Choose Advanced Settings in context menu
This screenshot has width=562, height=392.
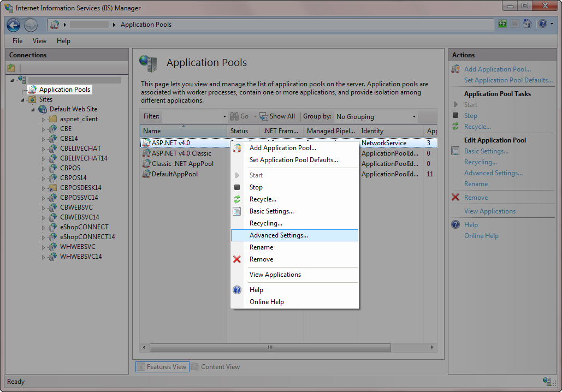click(279, 235)
